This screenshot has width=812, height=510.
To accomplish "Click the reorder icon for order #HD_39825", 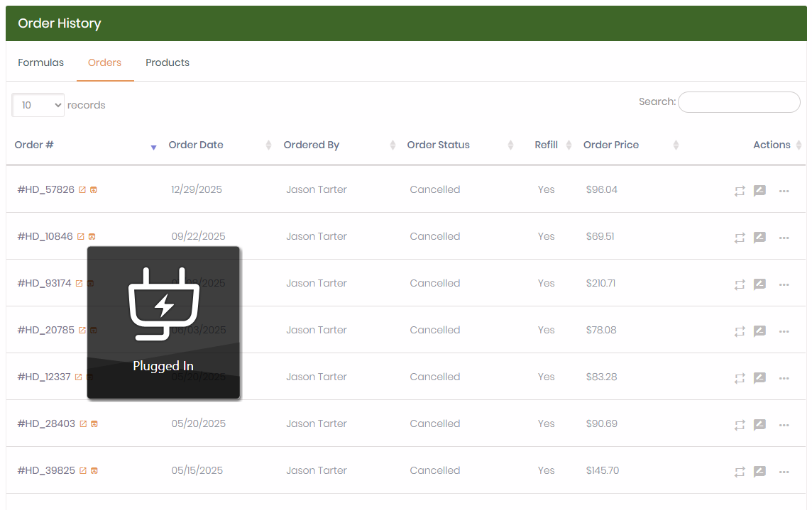I will pos(740,472).
